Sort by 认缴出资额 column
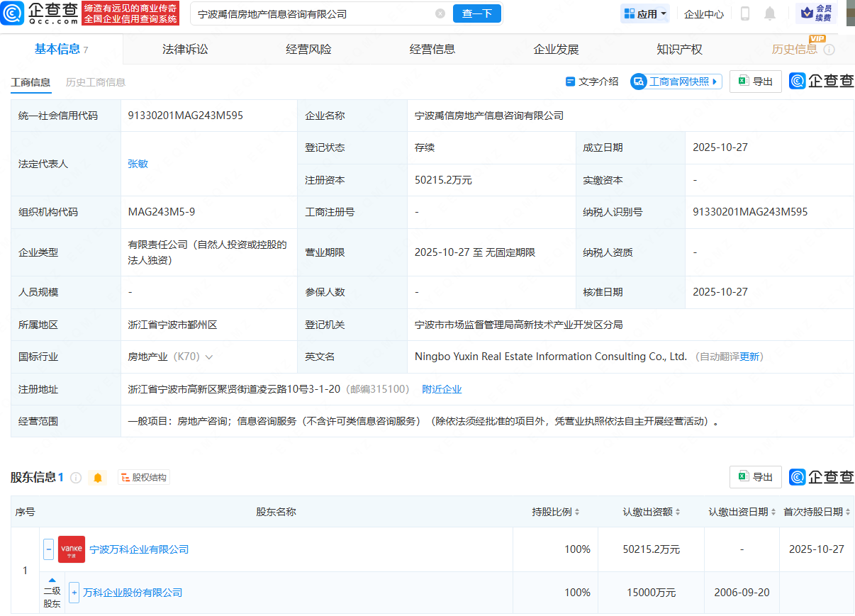 (x=652, y=512)
